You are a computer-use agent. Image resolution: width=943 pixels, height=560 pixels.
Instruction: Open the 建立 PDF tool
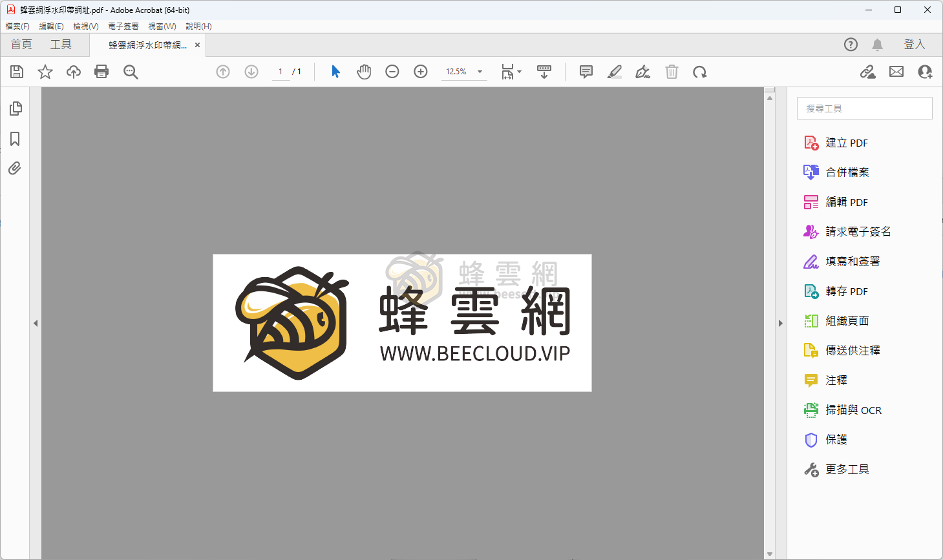coord(836,143)
